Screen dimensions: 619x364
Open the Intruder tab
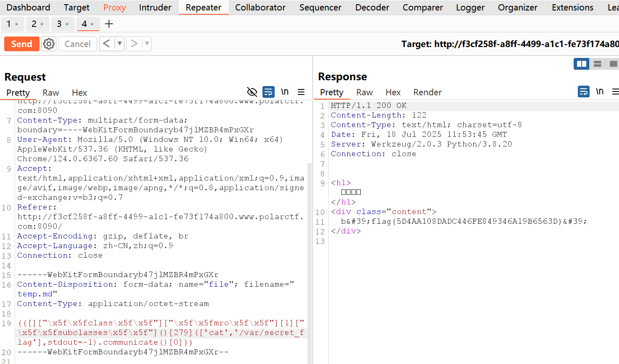(155, 8)
